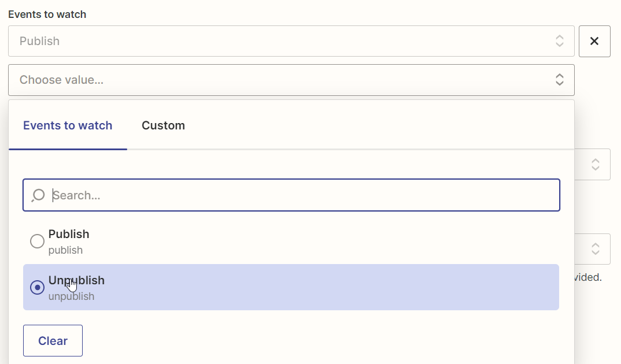
Task: Remove the Publish event with the X button
Action: click(594, 41)
